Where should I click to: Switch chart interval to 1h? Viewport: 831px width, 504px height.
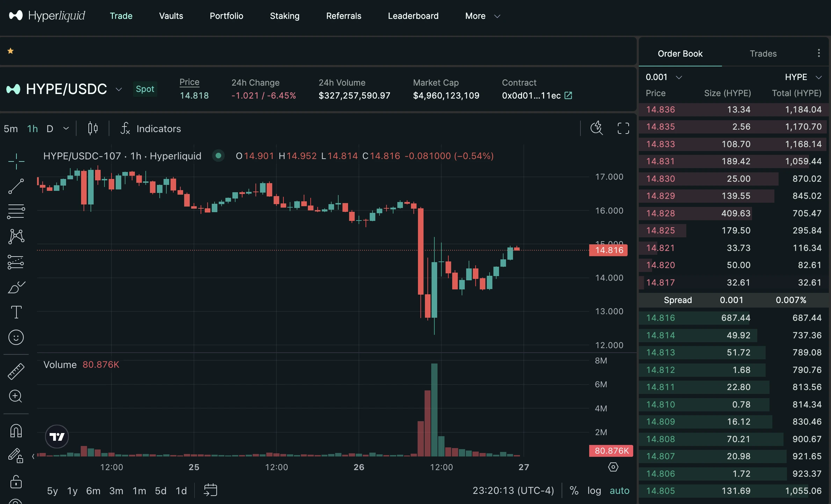32,129
